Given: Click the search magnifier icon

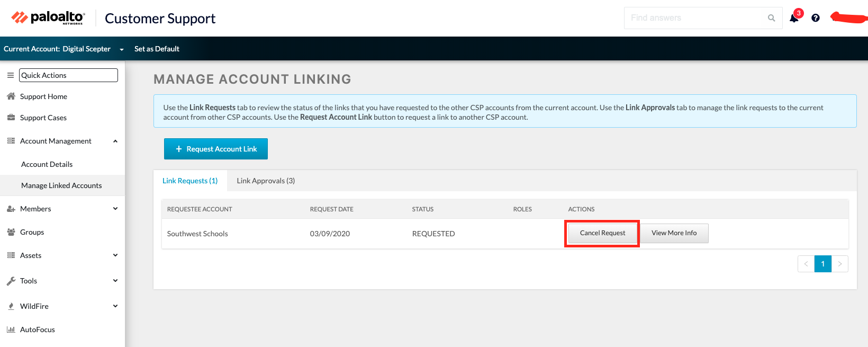Looking at the screenshot, I should click(771, 18).
